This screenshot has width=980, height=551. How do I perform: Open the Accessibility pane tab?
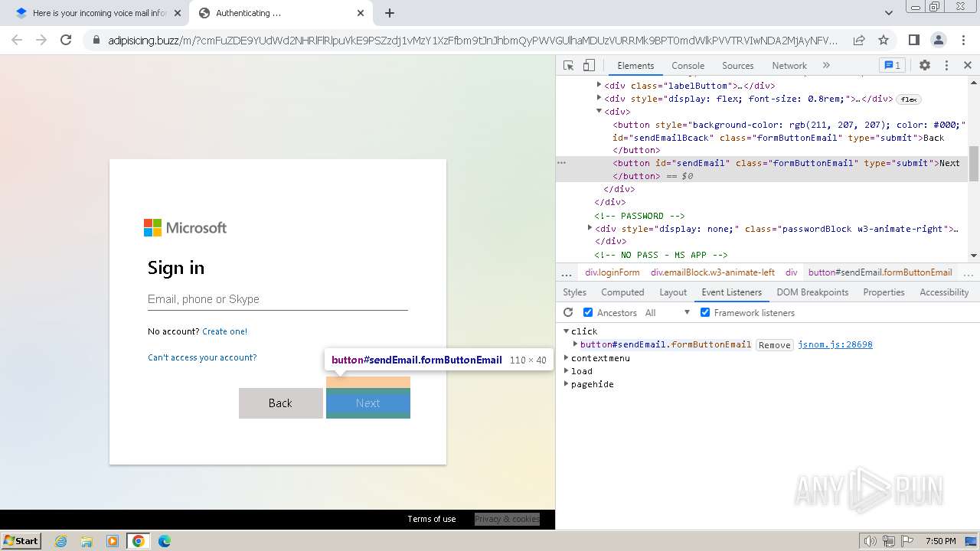pyautogui.click(x=944, y=292)
